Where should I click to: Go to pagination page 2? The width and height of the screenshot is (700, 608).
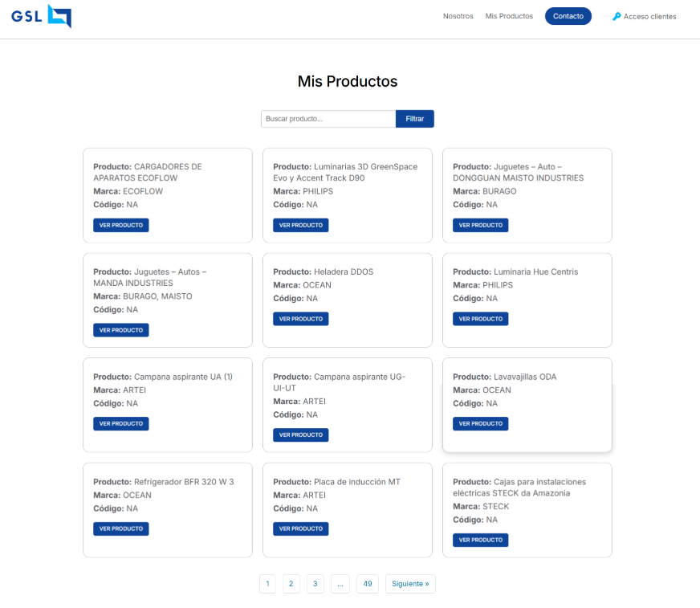(x=291, y=584)
